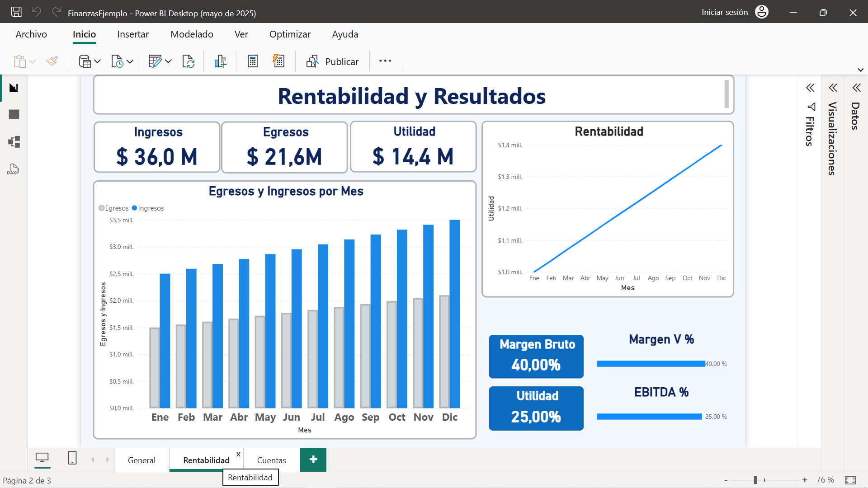The width and height of the screenshot is (868, 488).
Task: Click the Save icon in title bar
Action: pos(16,12)
